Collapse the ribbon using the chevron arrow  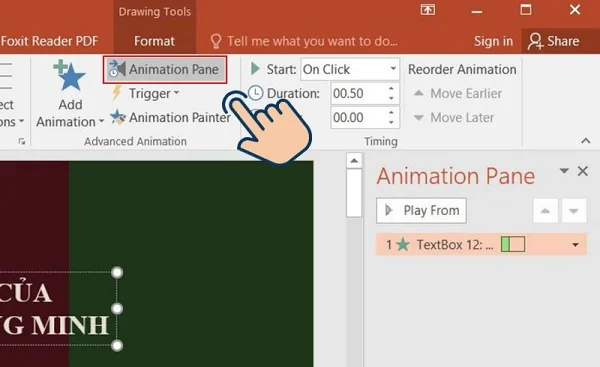pyautogui.click(x=585, y=141)
